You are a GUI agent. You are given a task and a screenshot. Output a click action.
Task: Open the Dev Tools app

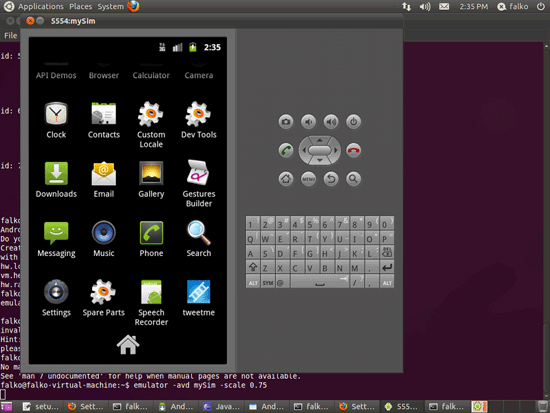point(199,120)
